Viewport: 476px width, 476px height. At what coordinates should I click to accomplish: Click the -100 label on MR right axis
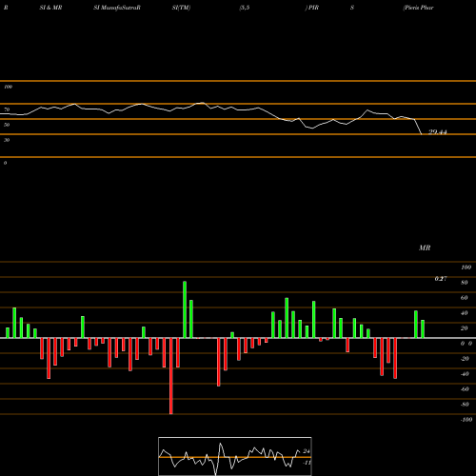(466, 420)
